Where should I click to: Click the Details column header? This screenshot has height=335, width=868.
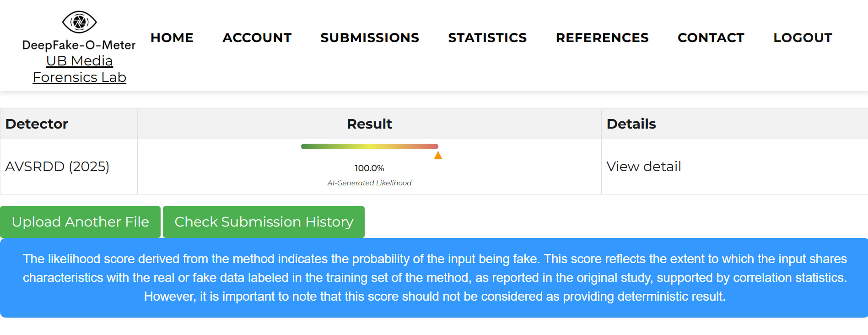631,124
